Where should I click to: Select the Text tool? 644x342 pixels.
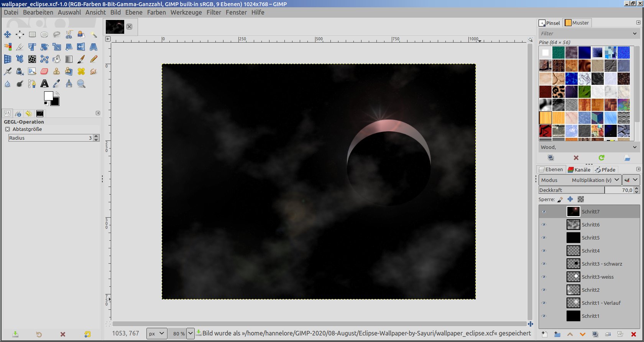(x=44, y=84)
